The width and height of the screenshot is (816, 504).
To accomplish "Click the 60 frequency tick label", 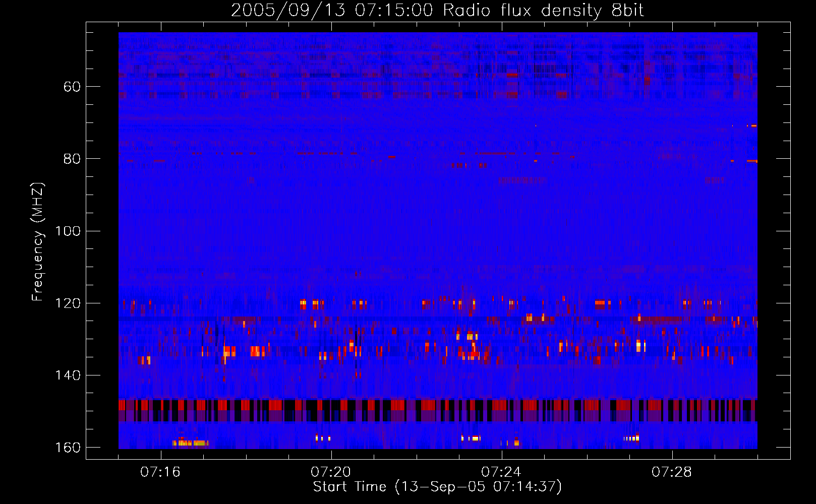I will point(72,87).
